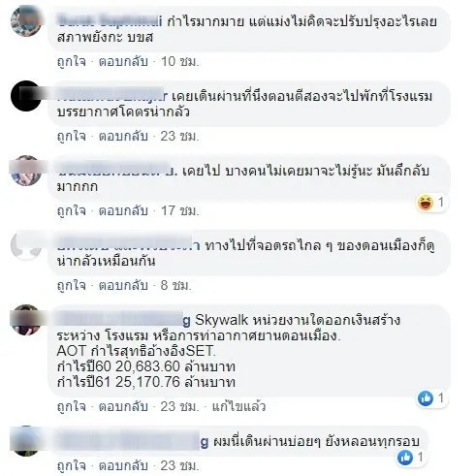Click the 17 ชม. timestamp on third comment

click(x=179, y=210)
